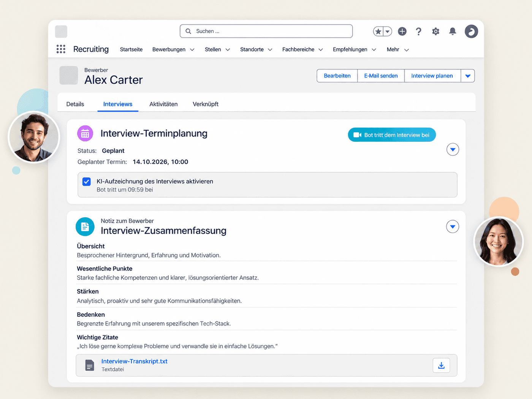Expand the Bewerbungen chevron

(x=192, y=50)
